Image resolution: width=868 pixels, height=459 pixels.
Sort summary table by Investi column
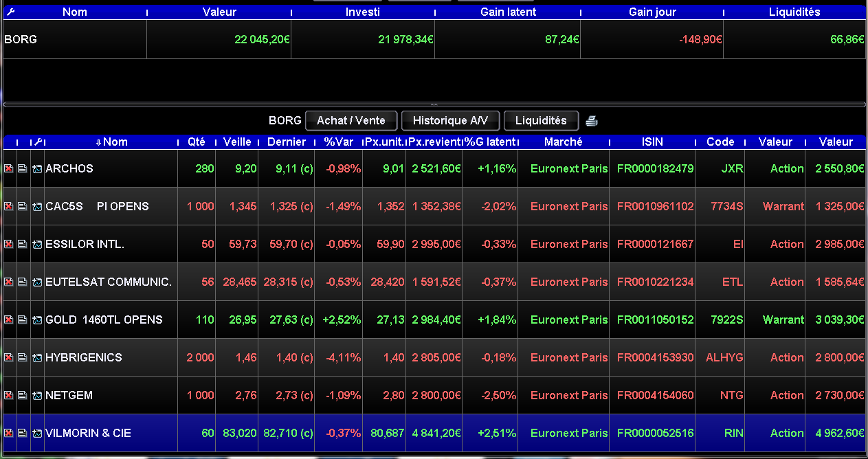click(x=363, y=12)
